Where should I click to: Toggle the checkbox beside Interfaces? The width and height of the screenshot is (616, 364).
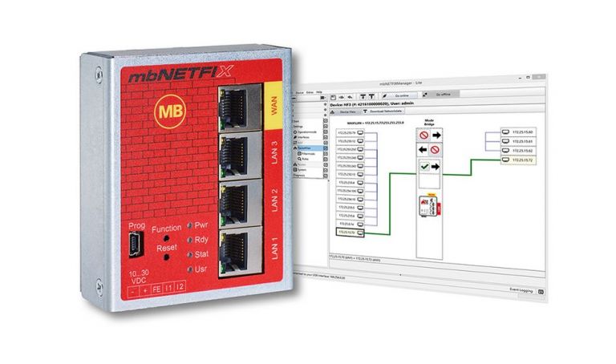click(x=326, y=137)
